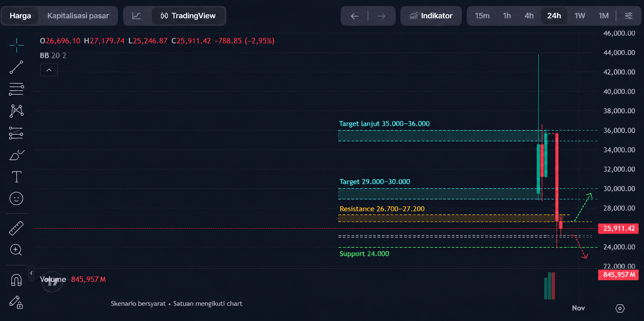The image size is (644, 321).
Task: Choose the XABCD pattern tool
Action: [16, 111]
